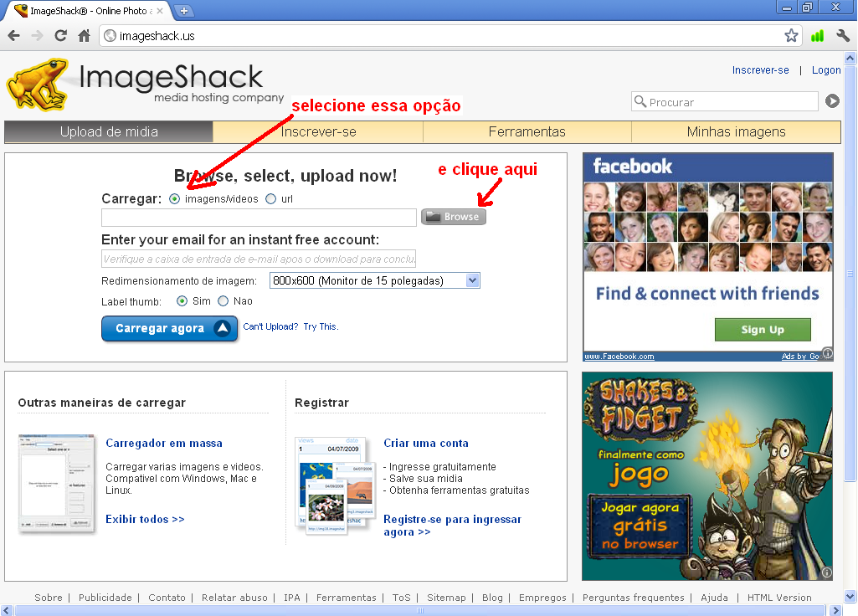Viewport: 858px width, 616px height.
Task: Reload the page with the refresh icon
Action: coord(61,36)
